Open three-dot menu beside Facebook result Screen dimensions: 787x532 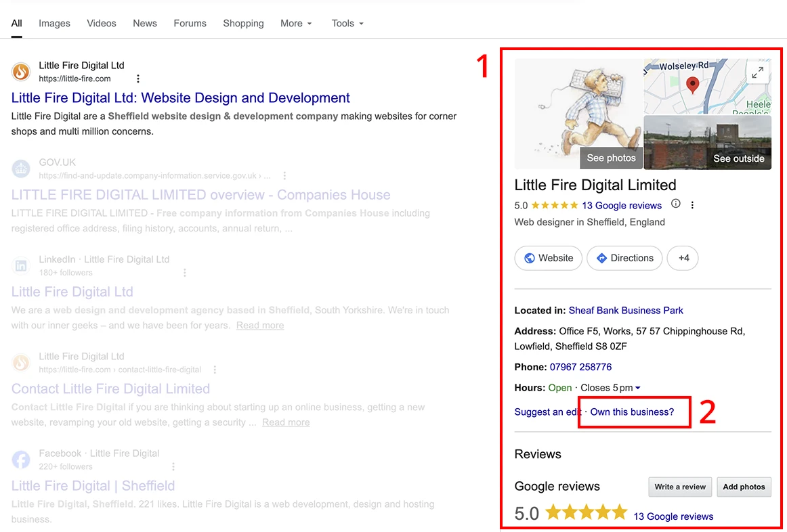pos(173,466)
